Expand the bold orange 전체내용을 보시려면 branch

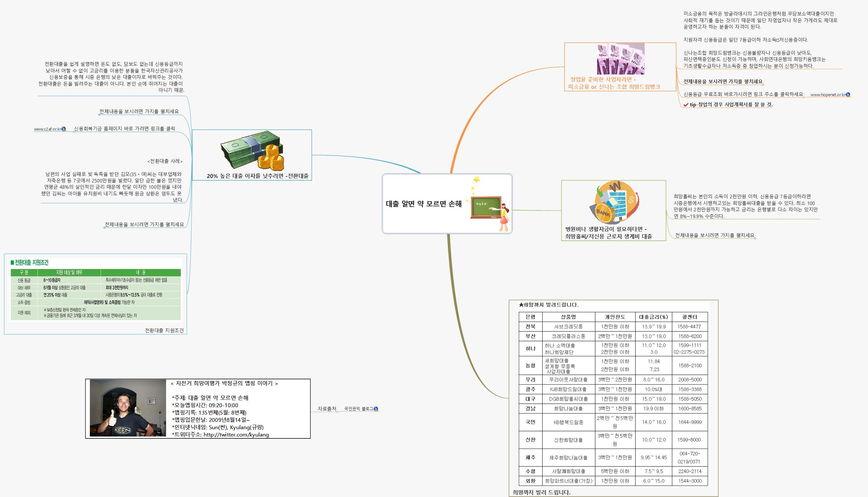(x=763, y=85)
